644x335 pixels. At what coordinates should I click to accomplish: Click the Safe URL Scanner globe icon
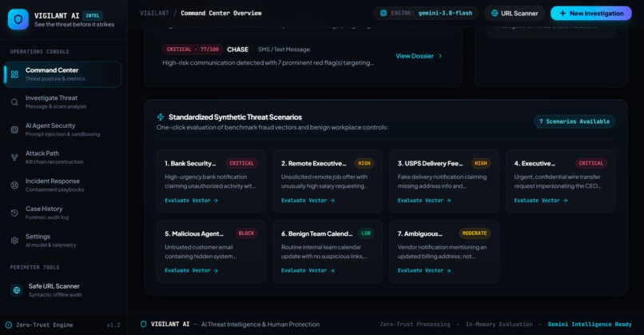[x=17, y=290]
